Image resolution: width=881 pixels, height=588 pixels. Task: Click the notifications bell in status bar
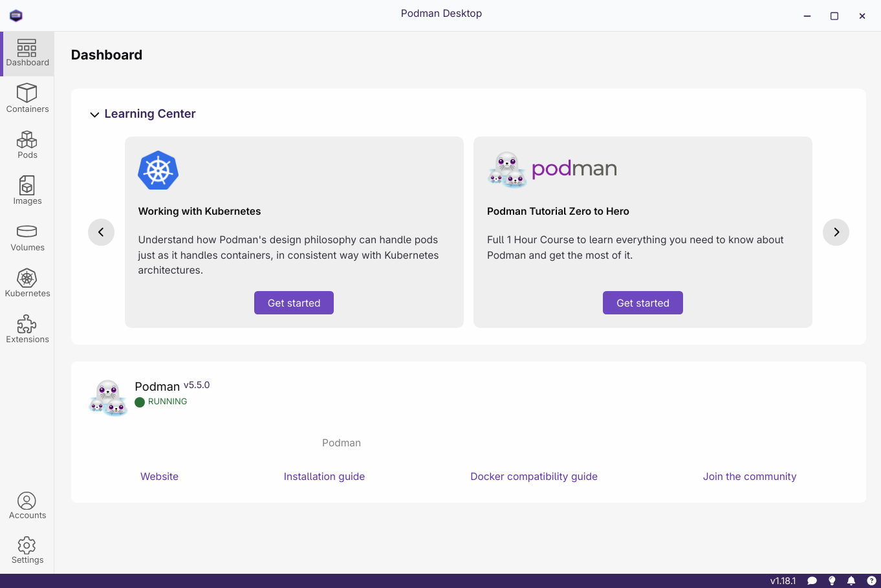point(851,581)
